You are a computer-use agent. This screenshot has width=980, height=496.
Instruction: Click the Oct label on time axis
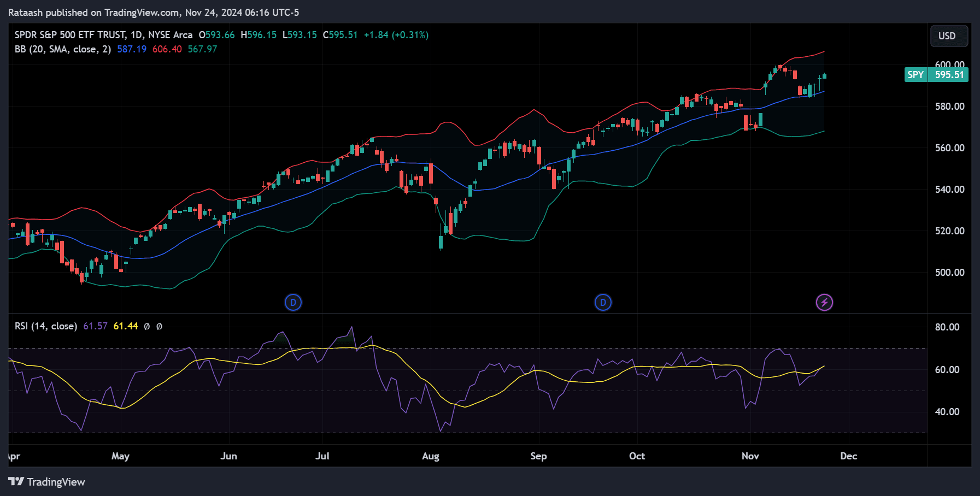(637, 456)
